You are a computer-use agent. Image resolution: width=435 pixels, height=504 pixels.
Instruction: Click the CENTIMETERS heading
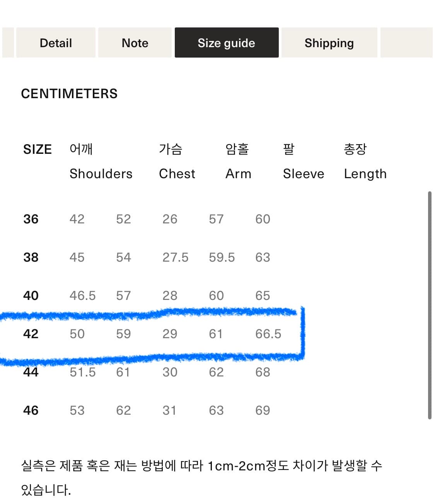click(x=69, y=94)
